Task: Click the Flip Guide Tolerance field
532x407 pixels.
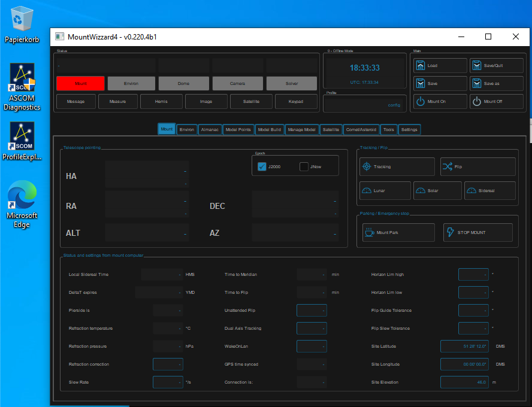Action: (x=473, y=311)
